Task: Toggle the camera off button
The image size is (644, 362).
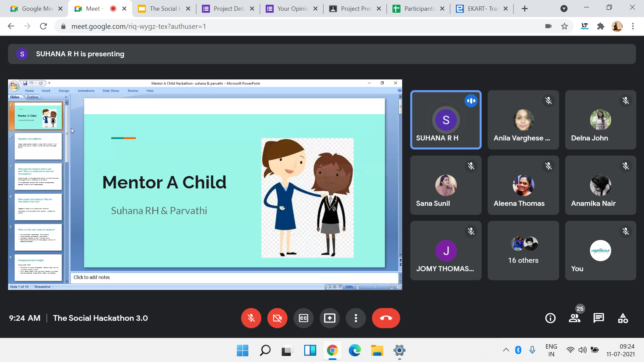Action: click(x=277, y=318)
